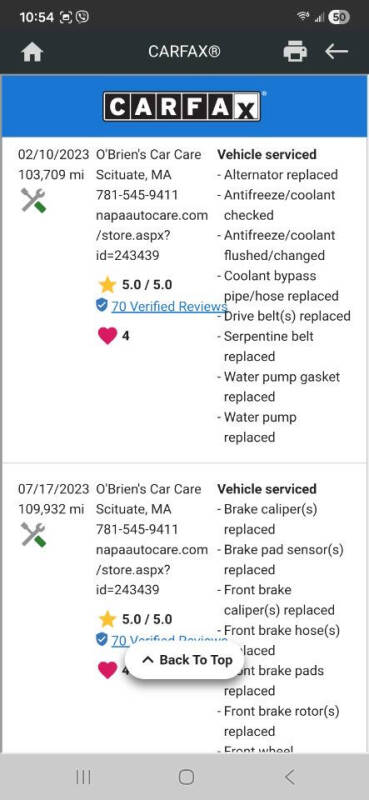Image resolution: width=369 pixels, height=800 pixels.
Task: Tap the CARFAX logo banner
Action: coord(184,106)
